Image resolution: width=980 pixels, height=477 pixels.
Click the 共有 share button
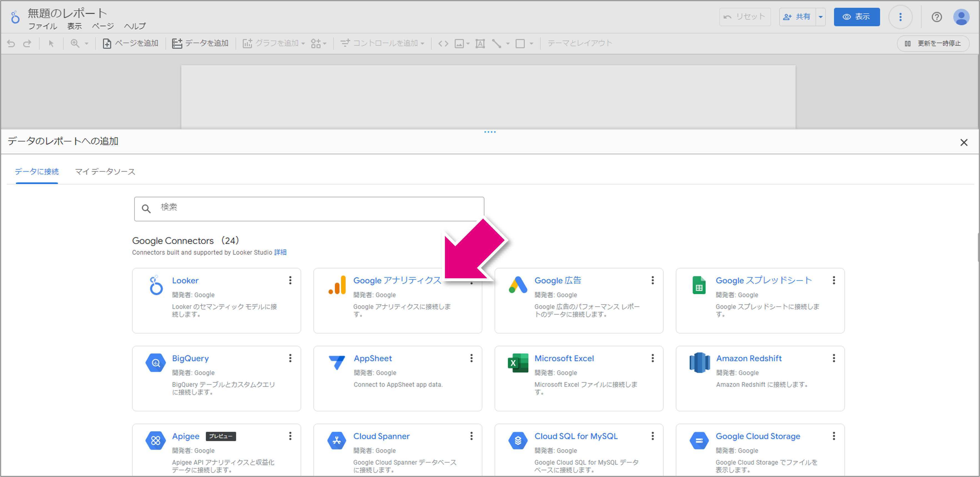pyautogui.click(x=797, y=17)
